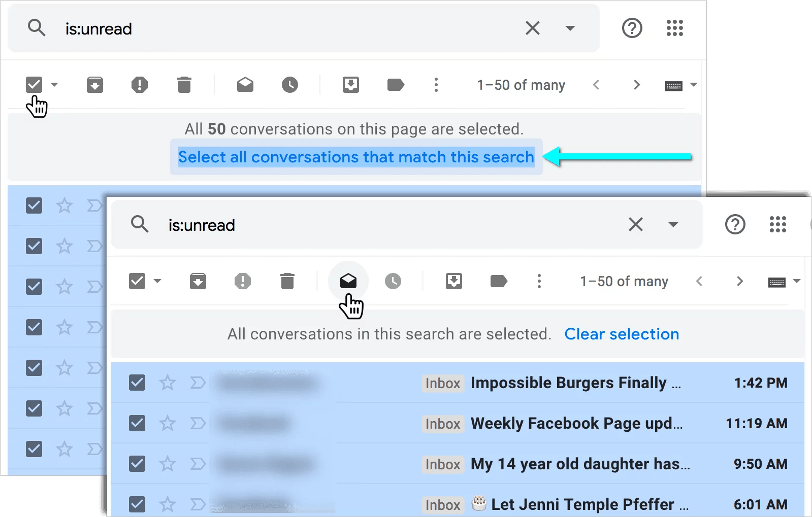Viewport: 812px width, 517px height.
Task: Uncheck Impossible Burgers Finally email checkbox
Action: [137, 383]
